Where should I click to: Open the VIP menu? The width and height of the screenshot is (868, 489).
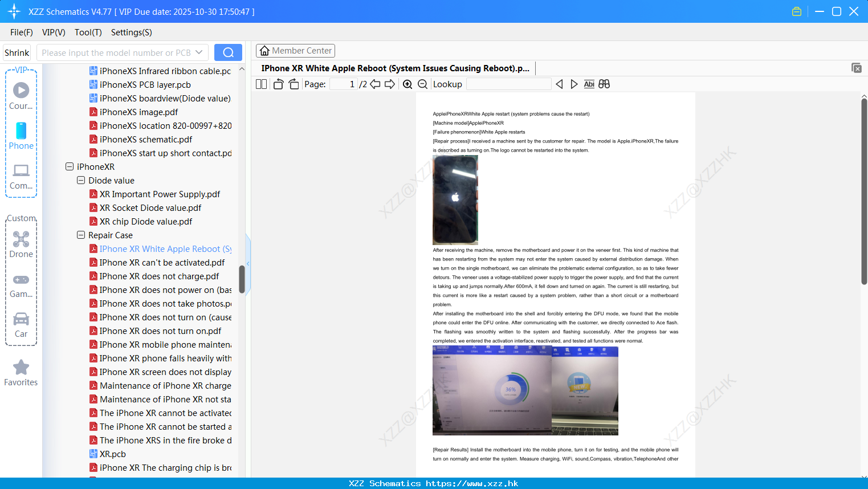pyautogui.click(x=54, y=32)
